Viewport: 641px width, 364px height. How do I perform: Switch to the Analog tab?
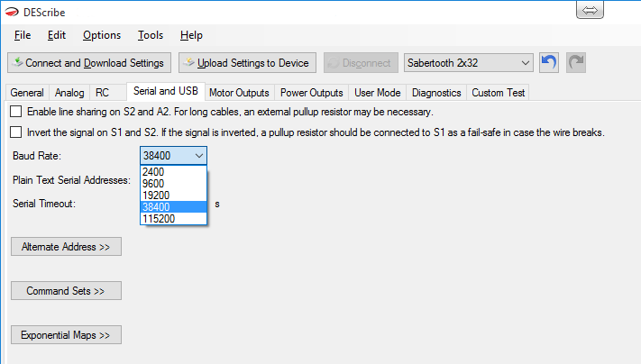[69, 93]
